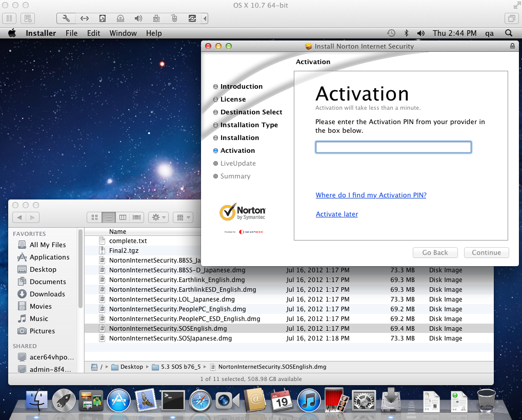Launch Safari from the Dock
Image resolution: width=522 pixels, height=420 pixels.
coord(199,400)
